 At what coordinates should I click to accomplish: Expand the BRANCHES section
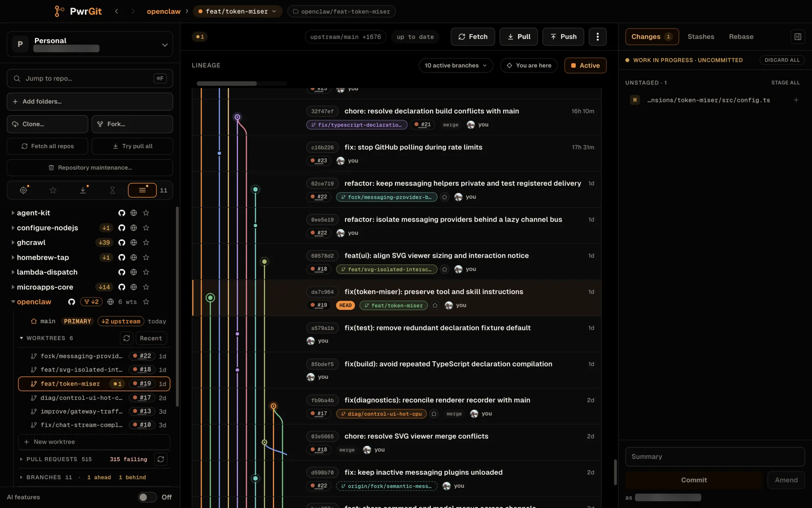tap(21, 478)
